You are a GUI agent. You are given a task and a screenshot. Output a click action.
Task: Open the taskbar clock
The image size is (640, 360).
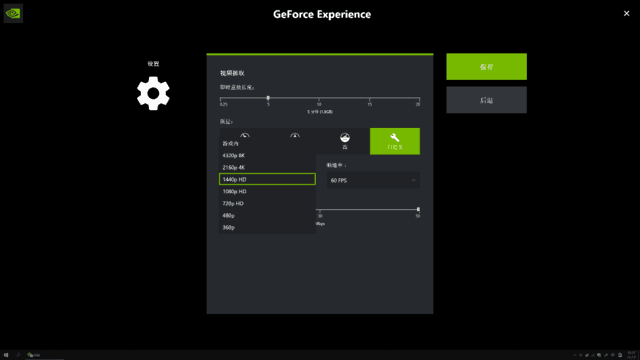(631, 355)
